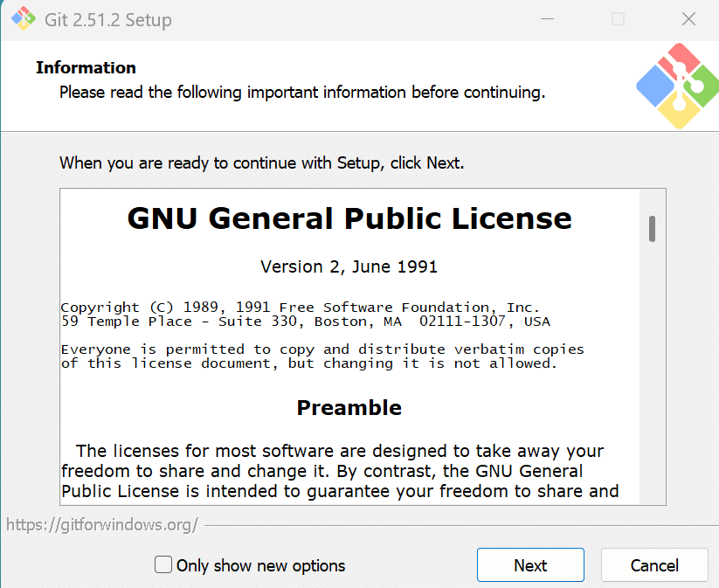The image size is (719, 588).
Task: Click the 59 Temple Place address line
Action: 306,321
